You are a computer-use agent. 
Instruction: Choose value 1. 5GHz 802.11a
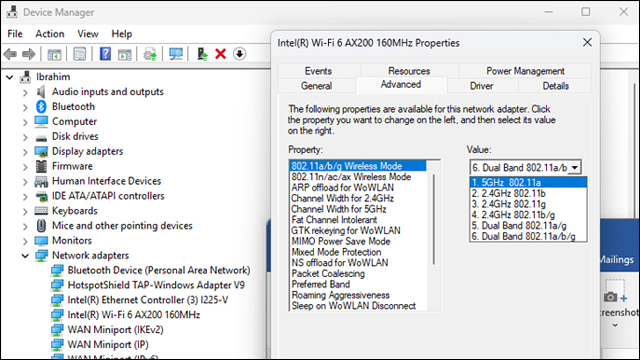tap(528, 182)
